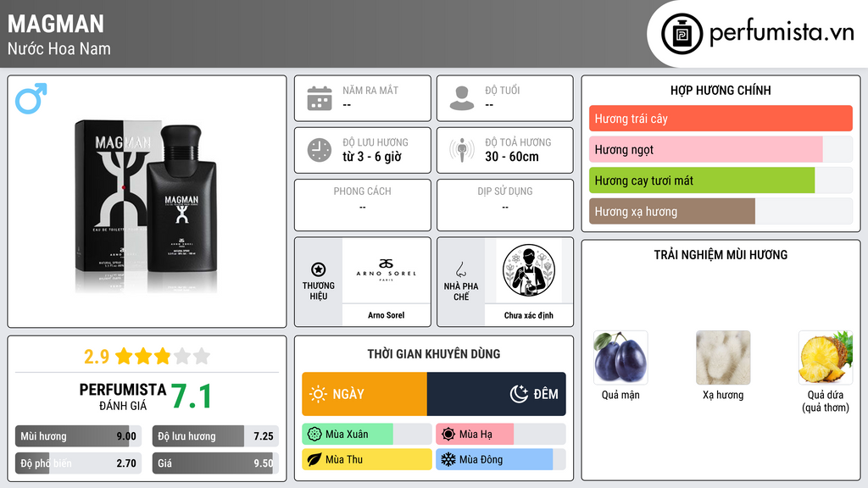Open the Arno Sorel brand logo
Image resolution: width=868 pixels, height=488 pixels.
pyautogui.click(x=386, y=270)
